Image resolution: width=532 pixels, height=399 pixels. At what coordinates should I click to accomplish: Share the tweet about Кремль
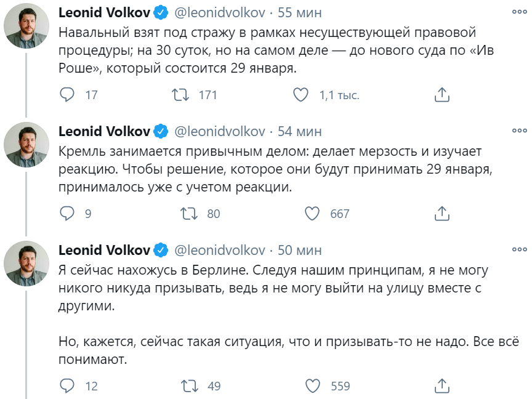pos(441,214)
